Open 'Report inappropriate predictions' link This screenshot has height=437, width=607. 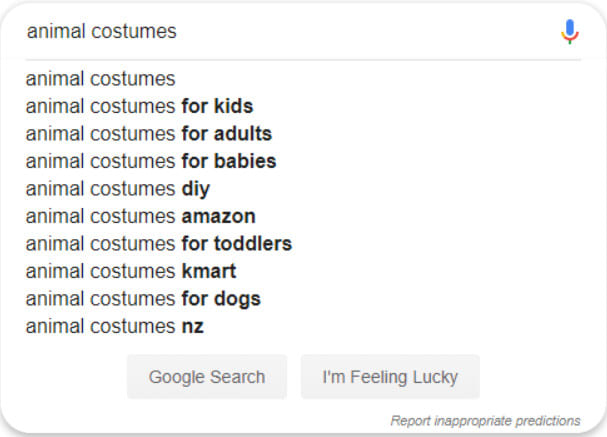[x=485, y=420]
